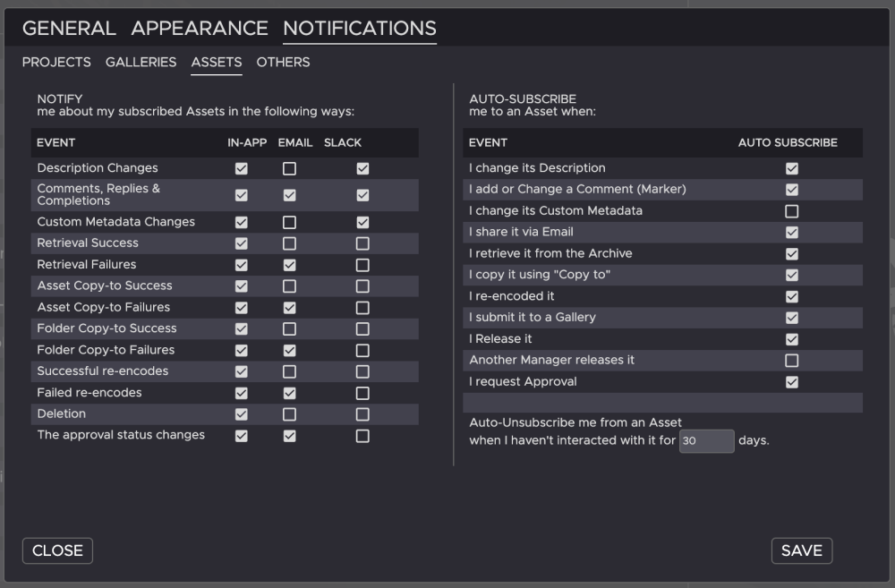Check Email for Asset Copy-to Success
This screenshot has height=588, width=895.
tap(289, 286)
